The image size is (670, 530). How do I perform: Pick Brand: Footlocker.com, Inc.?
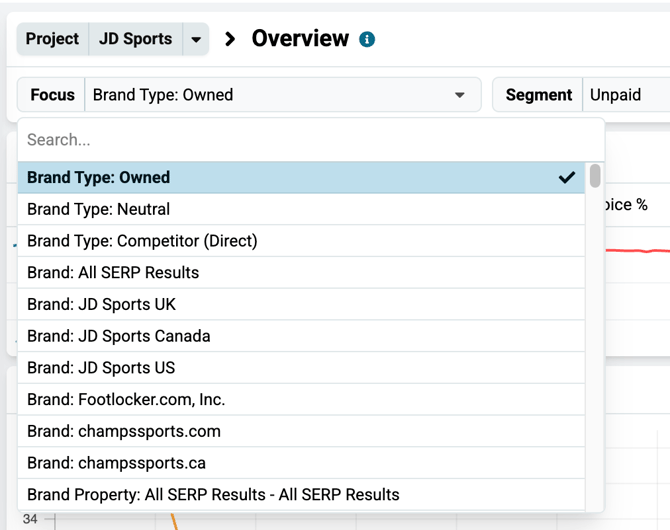pos(301,400)
